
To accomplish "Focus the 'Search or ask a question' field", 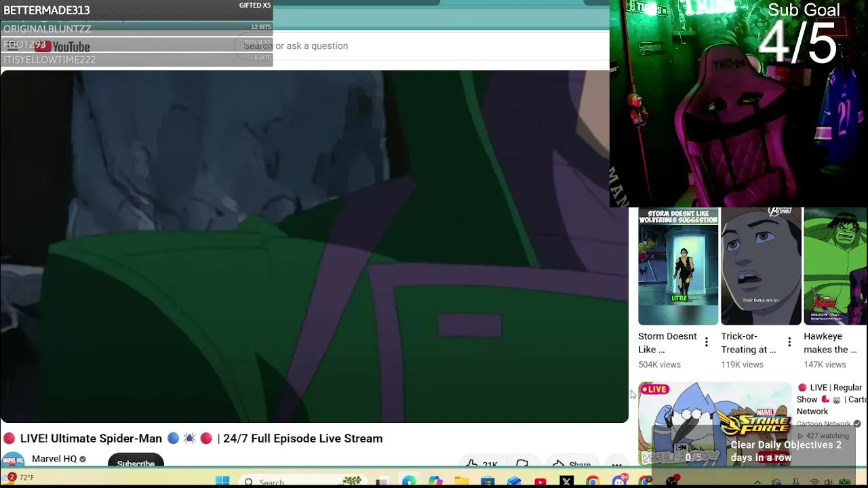I will pyautogui.click(x=420, y=45).
